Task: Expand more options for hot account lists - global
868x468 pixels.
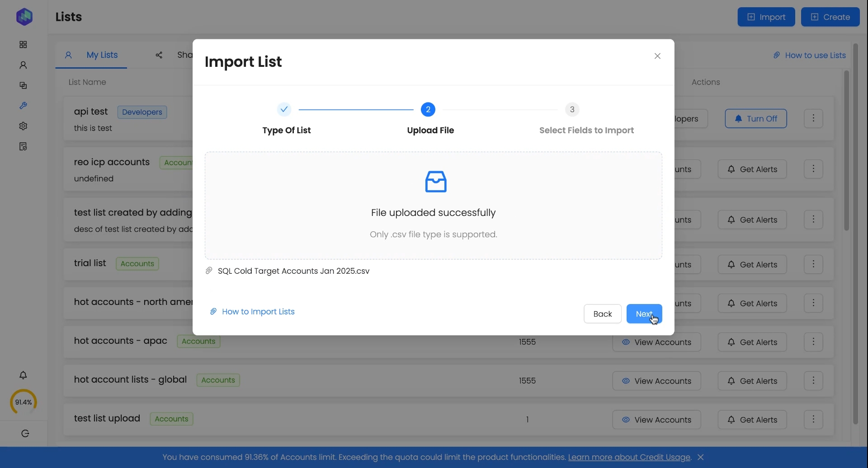Action: [x=814, y=381]
